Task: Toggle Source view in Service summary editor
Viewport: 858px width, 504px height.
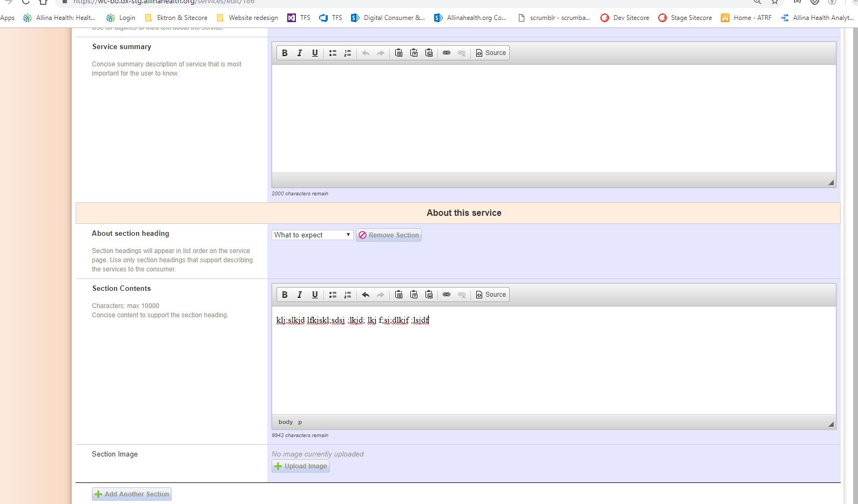Action: [491, 53]
